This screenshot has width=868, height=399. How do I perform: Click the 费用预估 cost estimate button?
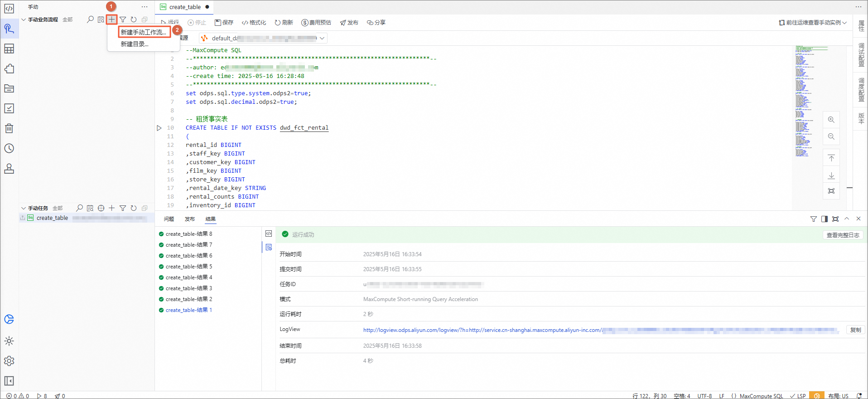pyautogui.click(x=316, y=23)
